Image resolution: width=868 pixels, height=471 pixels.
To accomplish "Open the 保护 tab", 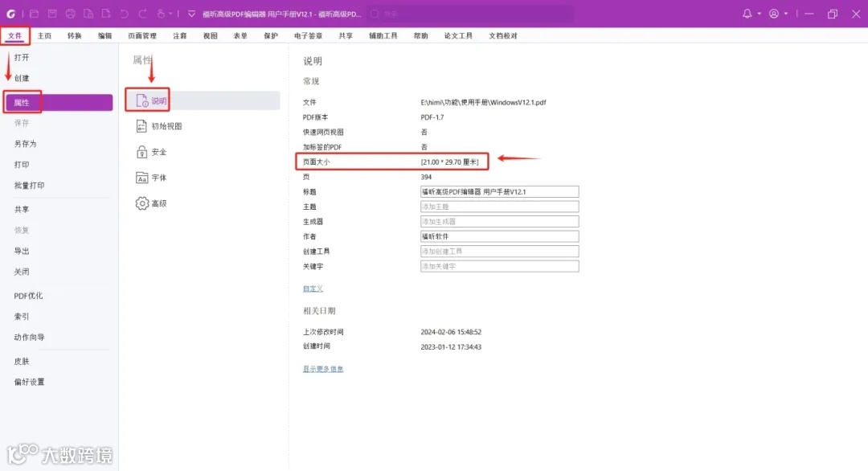I will pos(271,35).
